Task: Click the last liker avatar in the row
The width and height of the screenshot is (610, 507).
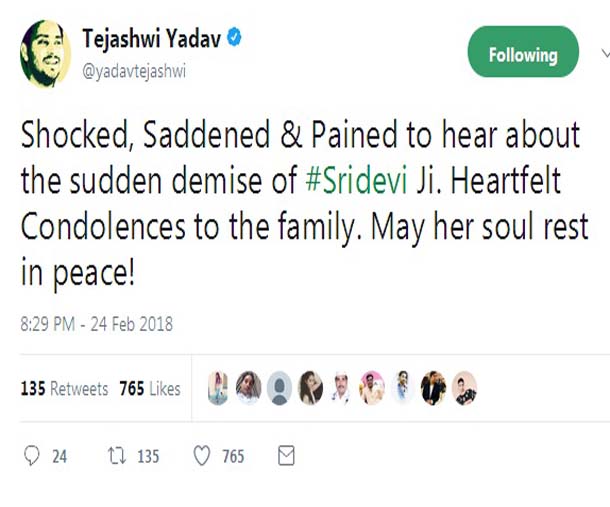Action: 464,388
